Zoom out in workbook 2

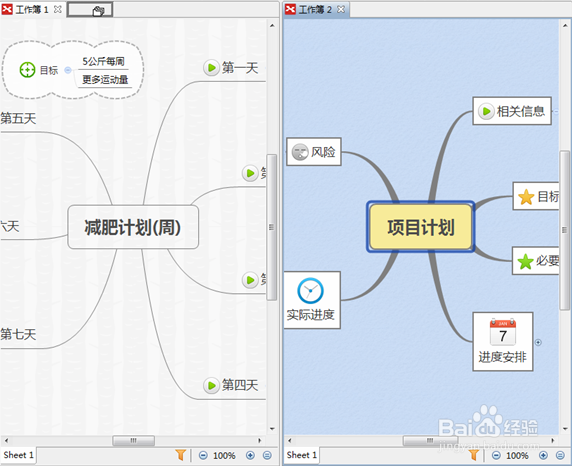[x=496, y=455]
